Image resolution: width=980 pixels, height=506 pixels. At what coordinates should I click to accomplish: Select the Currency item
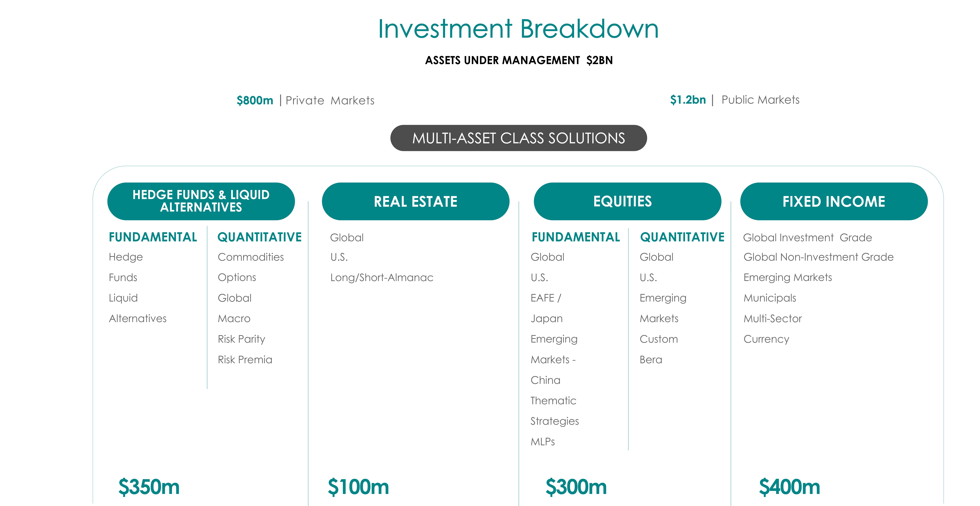pos(766,339)
